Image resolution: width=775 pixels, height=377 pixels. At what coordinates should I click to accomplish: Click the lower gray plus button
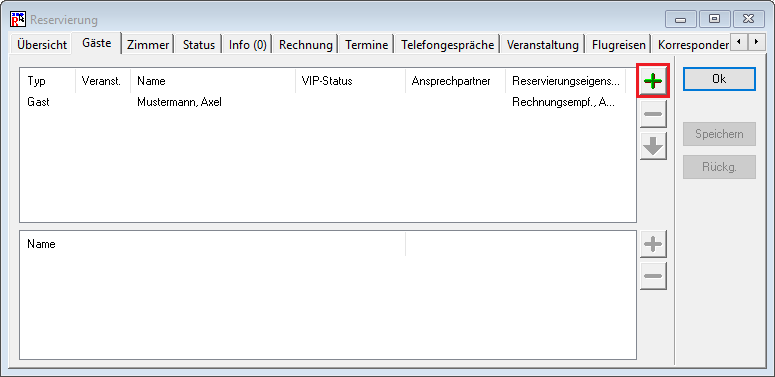[x=653, y=244]
